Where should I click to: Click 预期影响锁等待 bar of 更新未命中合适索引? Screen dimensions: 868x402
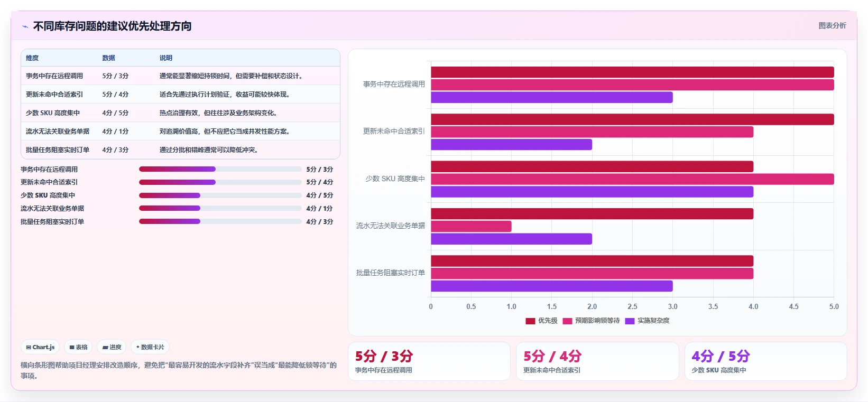[x=592, y=132]
